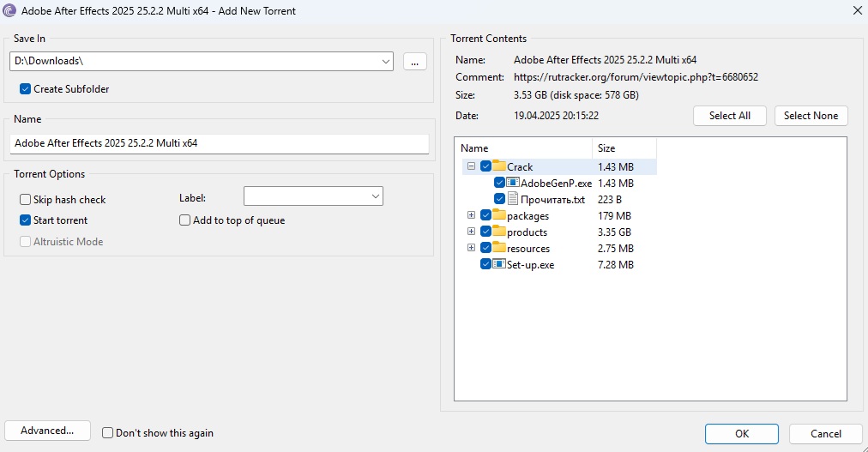
Task: Click the packages folder icon
Action: click(499, 215)
